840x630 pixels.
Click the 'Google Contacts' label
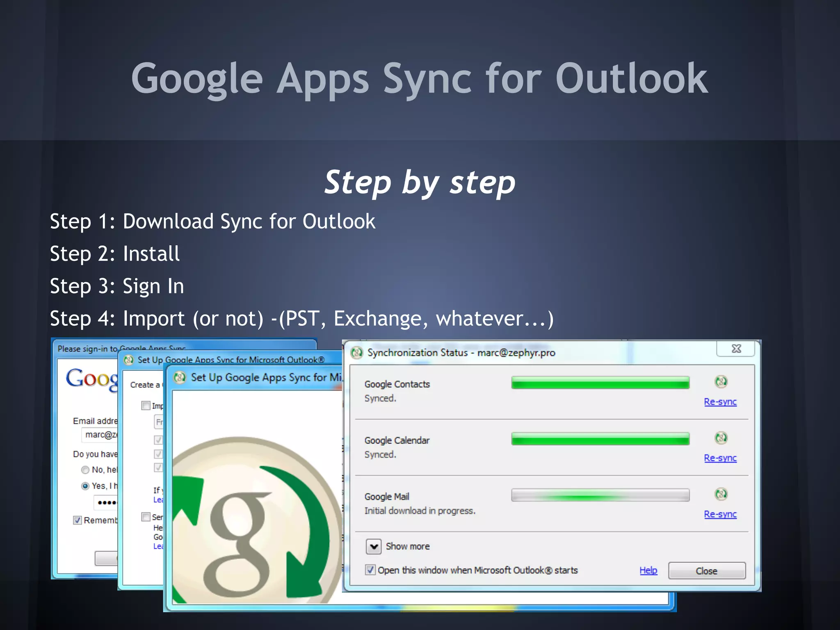[397, 384]
